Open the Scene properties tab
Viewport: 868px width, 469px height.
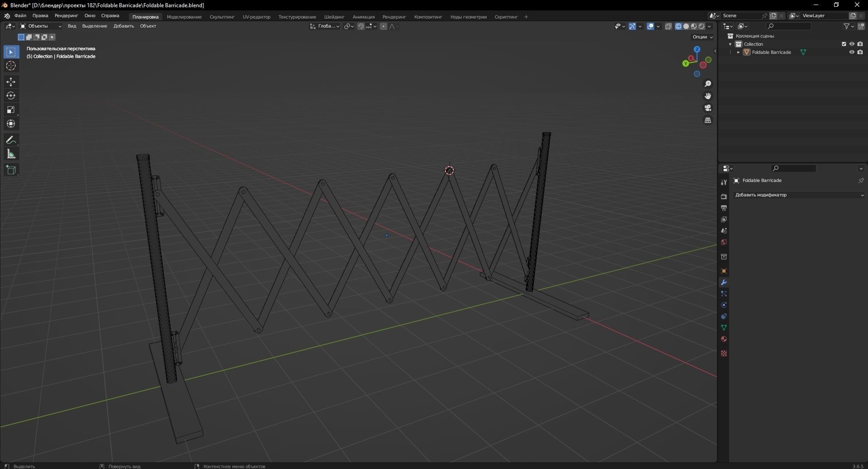724,231
